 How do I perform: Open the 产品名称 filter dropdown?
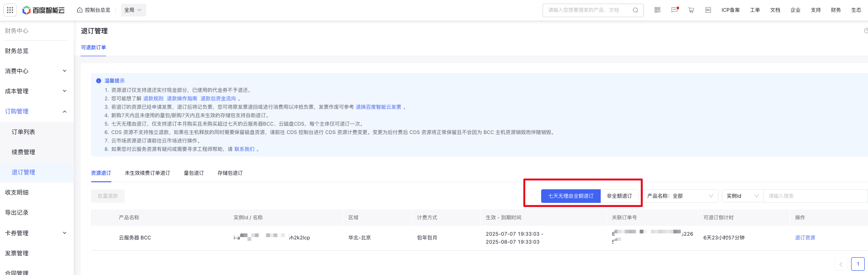[680, 196]
